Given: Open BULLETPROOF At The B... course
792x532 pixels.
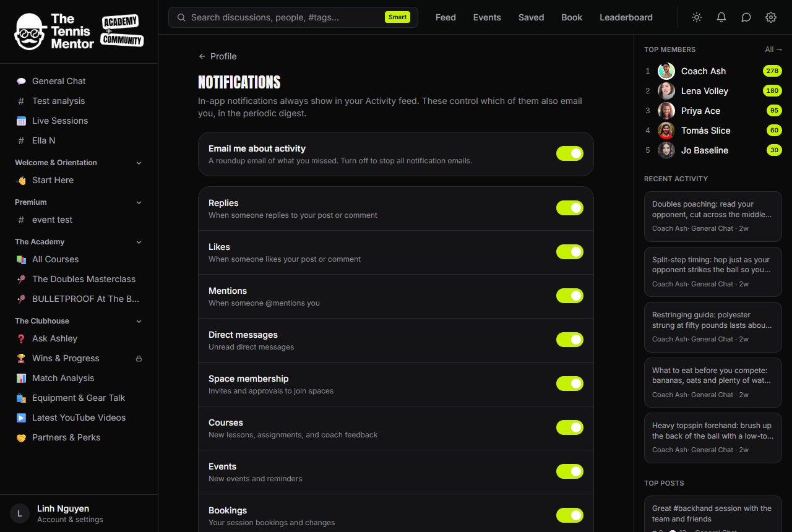Looking at the screenshot, I should click(79, 299).
